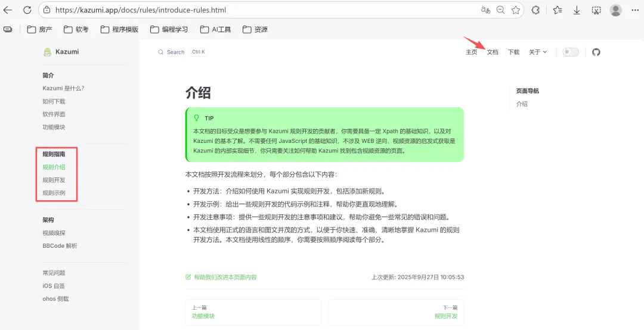644x330 pixels.
Task: Click the browser back arrow
Action: click(8, 10)
